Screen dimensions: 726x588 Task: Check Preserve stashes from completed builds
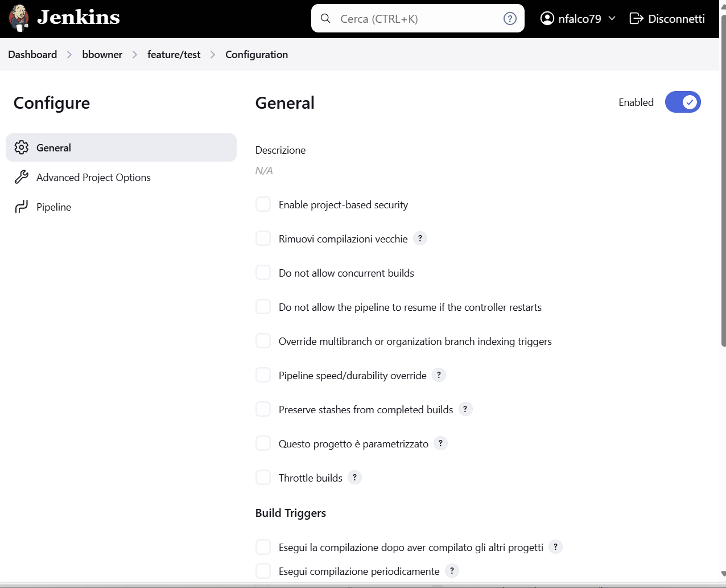click(263, 409)
